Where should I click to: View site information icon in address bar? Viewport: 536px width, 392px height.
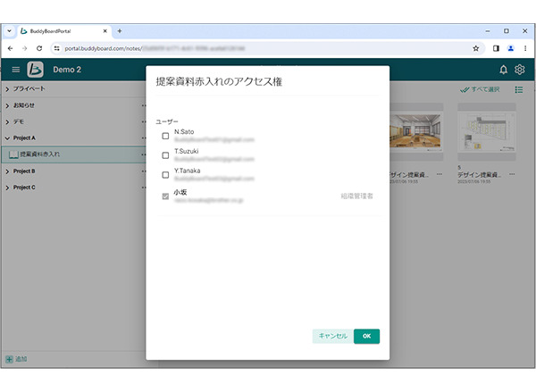click(57, 48)
